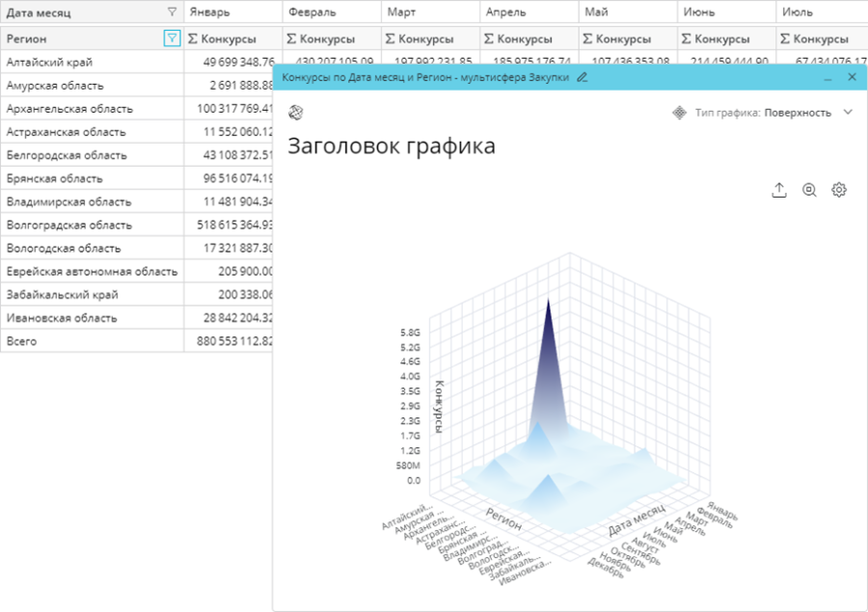Select the Январь column header
This screenshot has width=868, height=612.
point(231,13)
